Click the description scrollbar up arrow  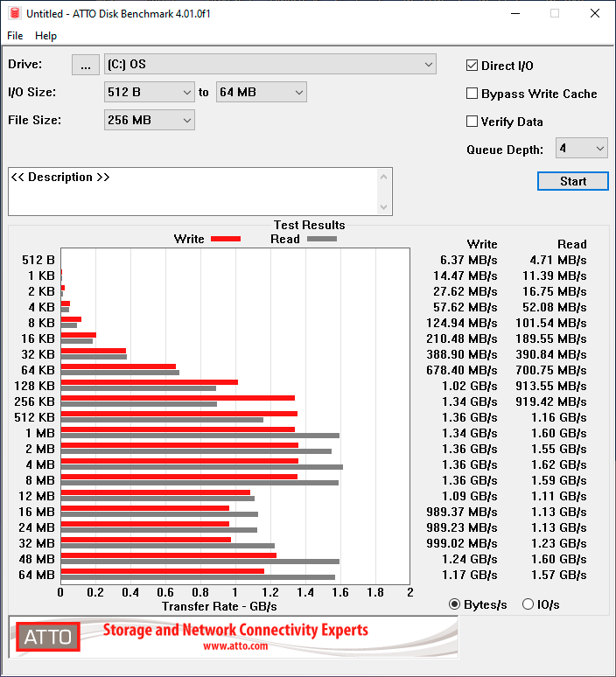(383, 177)
